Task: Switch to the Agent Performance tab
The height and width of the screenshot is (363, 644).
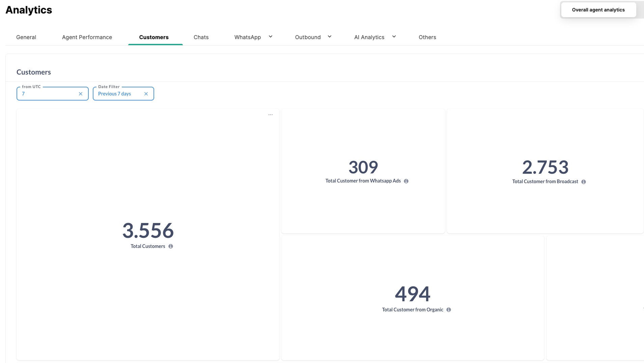Action: pyautogui.click(x=87, y=37)
